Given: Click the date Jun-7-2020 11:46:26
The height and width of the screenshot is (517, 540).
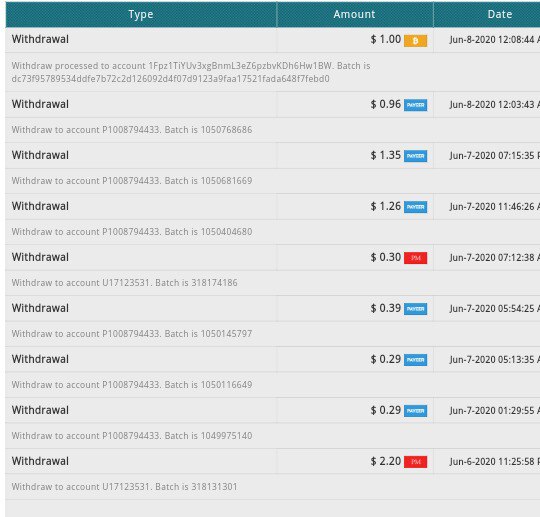Looking at the screenshot, I should 495,206.
